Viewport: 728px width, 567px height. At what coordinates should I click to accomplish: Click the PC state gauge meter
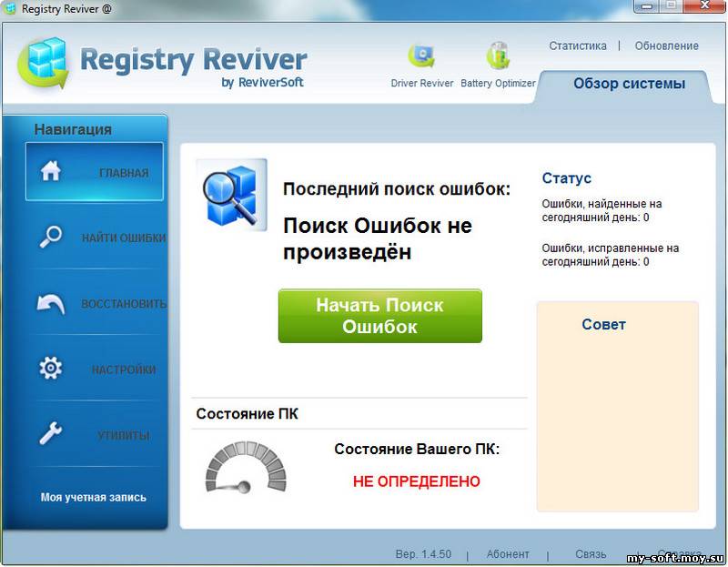(x=246, y=467)
